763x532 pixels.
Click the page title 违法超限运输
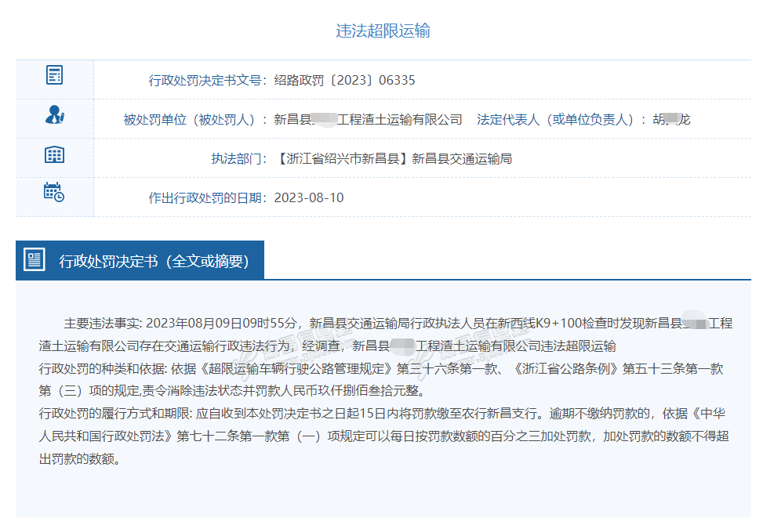coord(383,31)
